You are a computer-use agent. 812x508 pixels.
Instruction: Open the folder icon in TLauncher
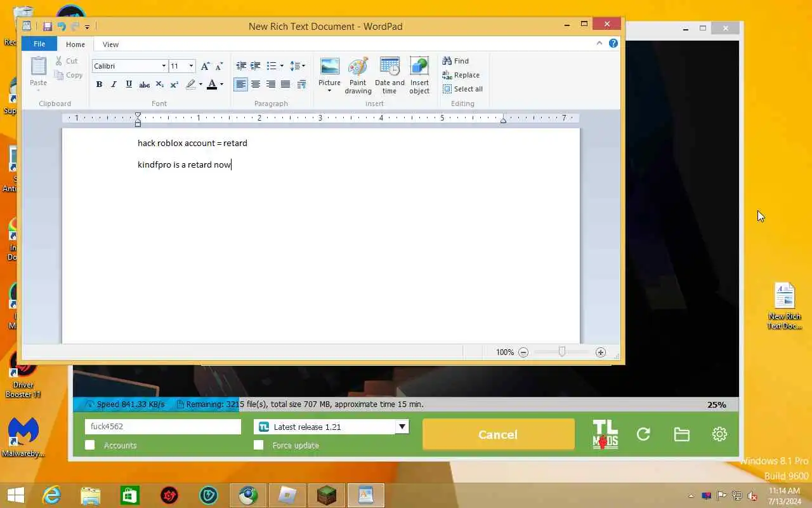pos(681,434)
